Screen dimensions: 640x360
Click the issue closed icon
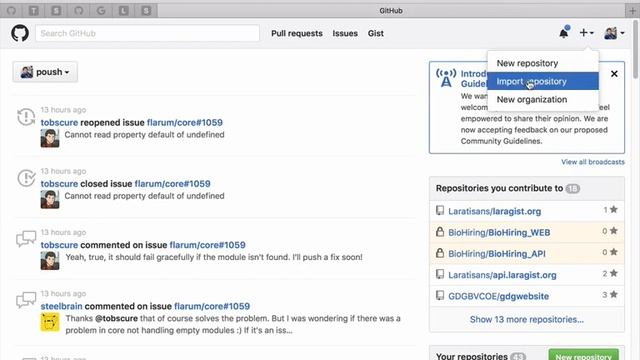(x=26, y=178)
